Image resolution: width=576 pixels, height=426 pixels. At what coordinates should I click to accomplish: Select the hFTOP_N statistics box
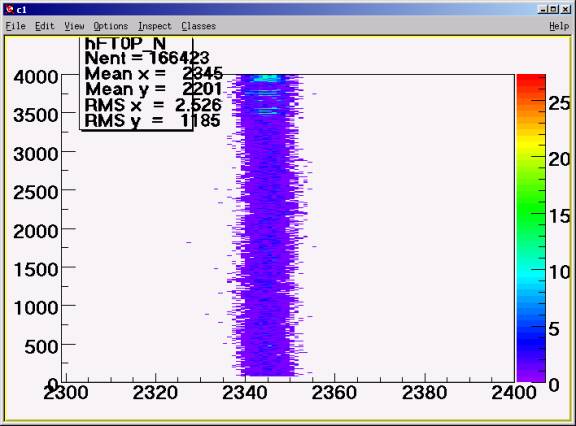(x=136, y=83)
